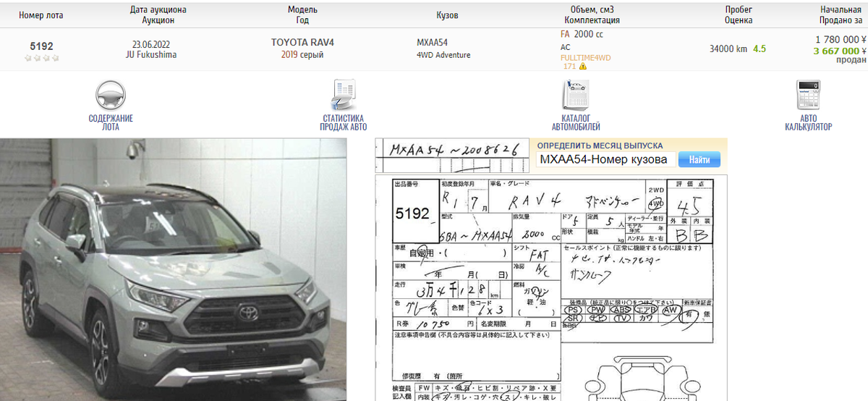Click the продан status text
Image resolution: width=868 pixels, height=401 pixels.
851,61
